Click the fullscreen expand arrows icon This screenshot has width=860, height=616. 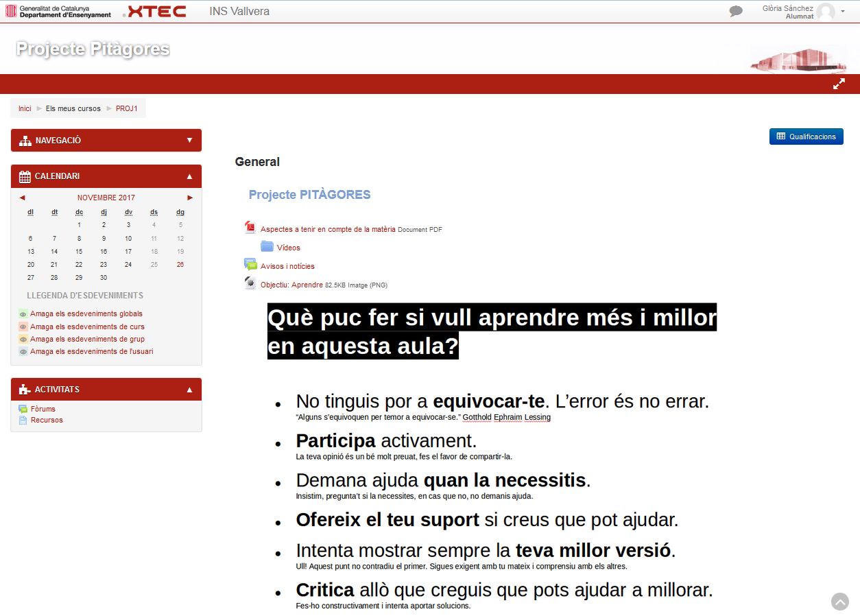click(x=839, y=84)
